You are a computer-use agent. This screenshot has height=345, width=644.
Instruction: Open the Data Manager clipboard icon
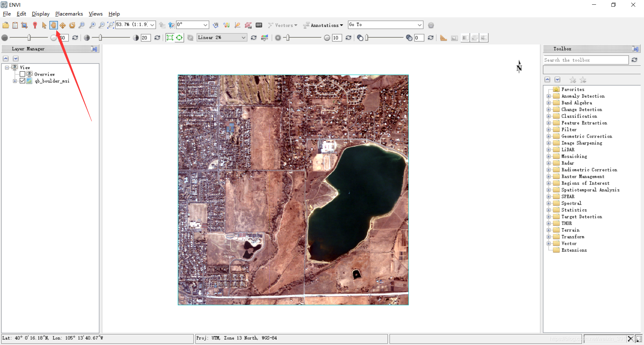tap(15, 25)
